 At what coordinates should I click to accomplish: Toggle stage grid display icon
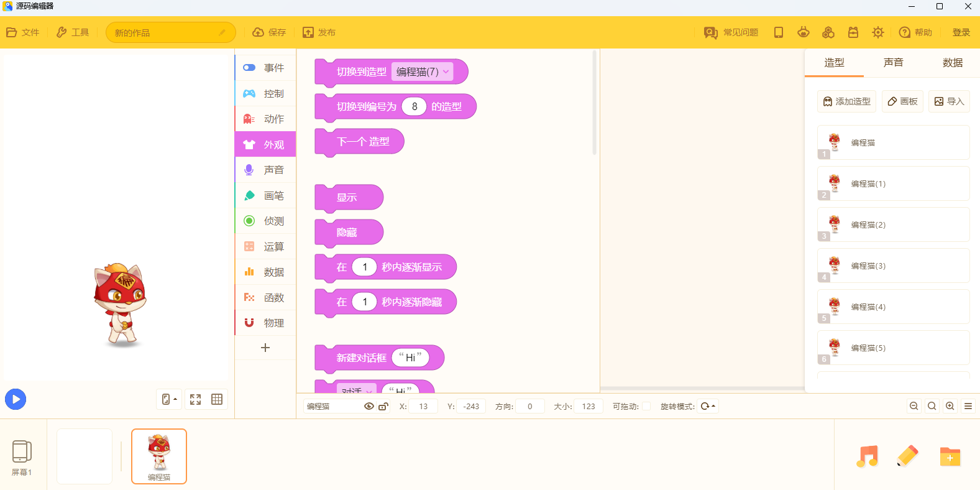coord(217,399)
